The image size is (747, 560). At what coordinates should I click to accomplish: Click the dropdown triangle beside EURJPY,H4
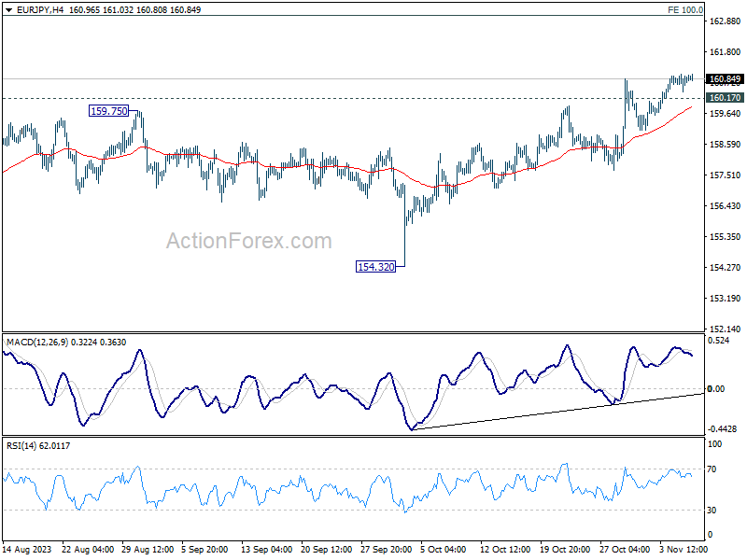(x=8, y=10)
